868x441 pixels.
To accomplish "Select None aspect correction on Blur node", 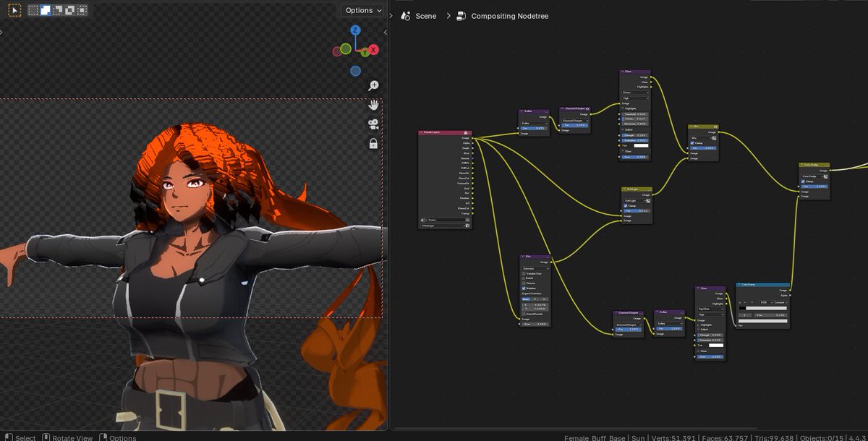I will [x=527, y=299].
